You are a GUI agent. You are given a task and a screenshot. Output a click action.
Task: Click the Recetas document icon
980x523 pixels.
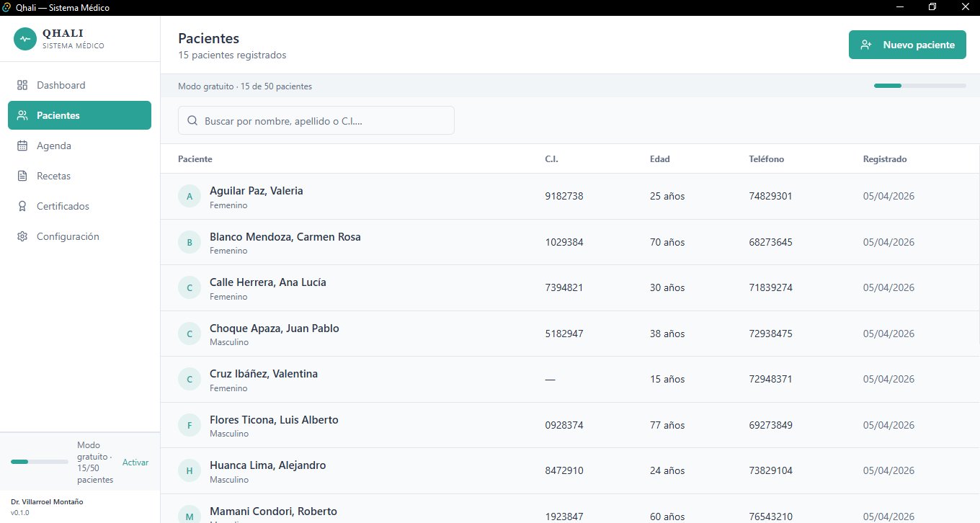pyautogui.click(x=22, y=176)
